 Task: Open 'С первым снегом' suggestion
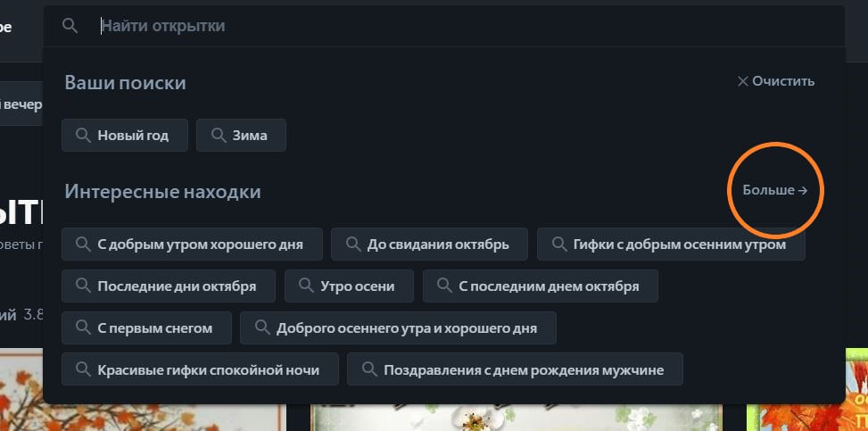click(146, 328)
